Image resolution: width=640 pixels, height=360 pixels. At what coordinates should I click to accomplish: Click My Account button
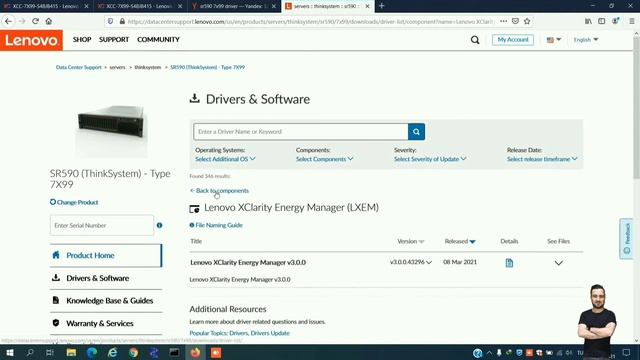click(x=513, y=40)
